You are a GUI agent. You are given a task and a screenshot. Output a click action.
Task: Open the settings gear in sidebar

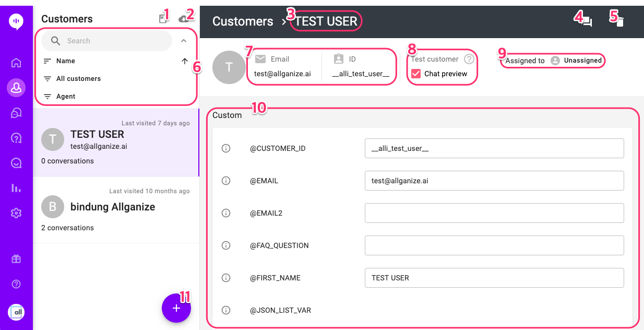click(16, 213)
